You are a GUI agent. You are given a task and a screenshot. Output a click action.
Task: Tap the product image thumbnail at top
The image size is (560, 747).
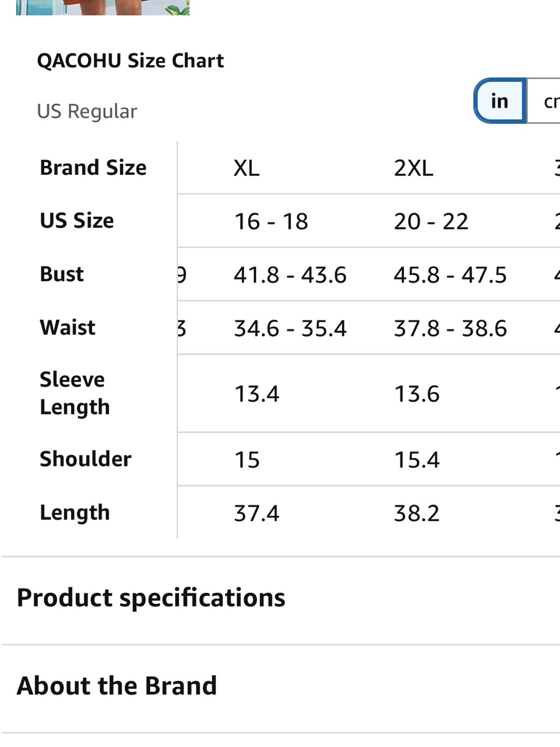(x=103, y=7)
